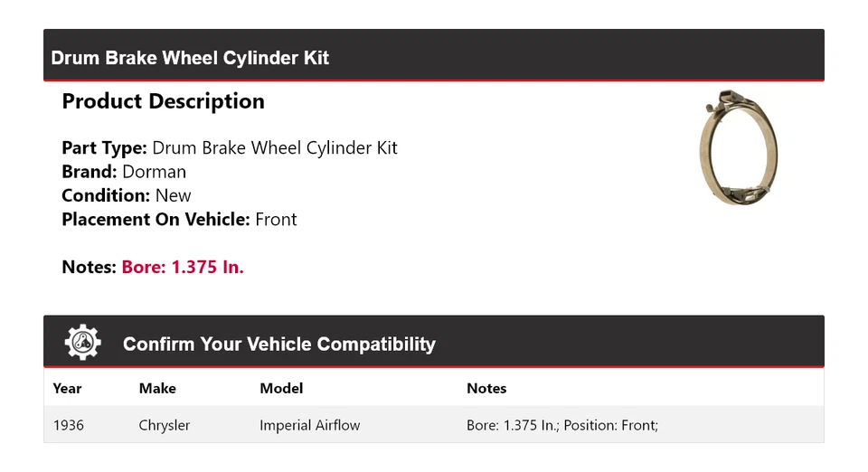Click the Drum Brake Wheel Cylinder Kit part value

tap(275, 148)
